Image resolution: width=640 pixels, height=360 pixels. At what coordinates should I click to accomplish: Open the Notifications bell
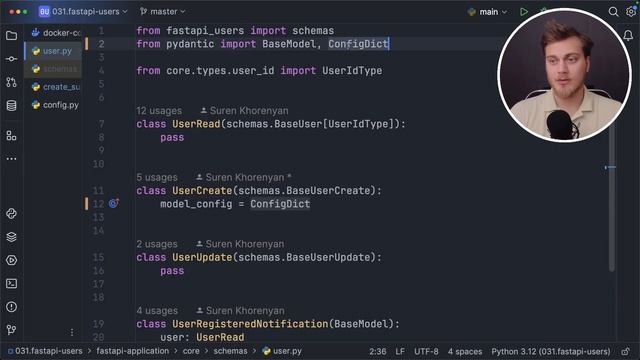(x=628, y=36)
